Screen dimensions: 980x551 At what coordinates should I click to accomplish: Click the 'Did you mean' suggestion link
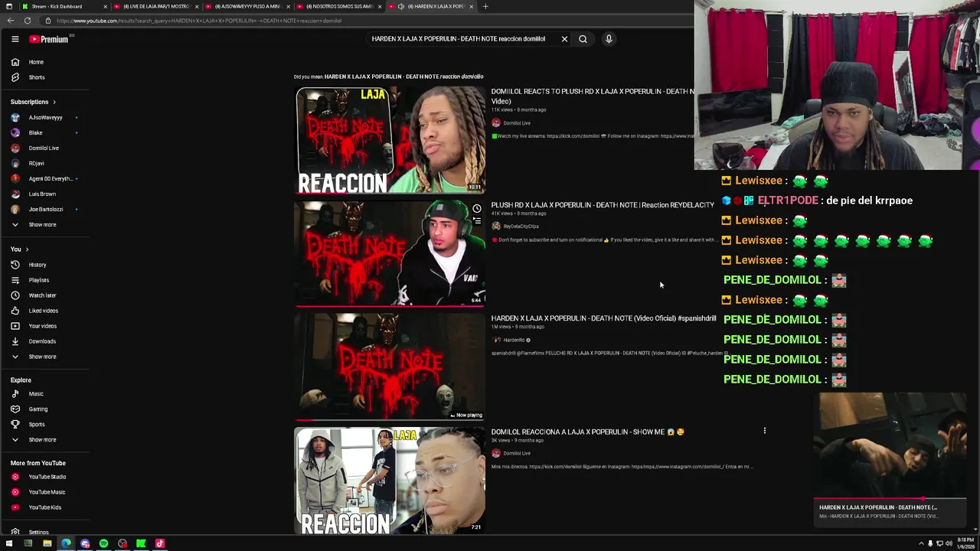click(x=403, y=77)
